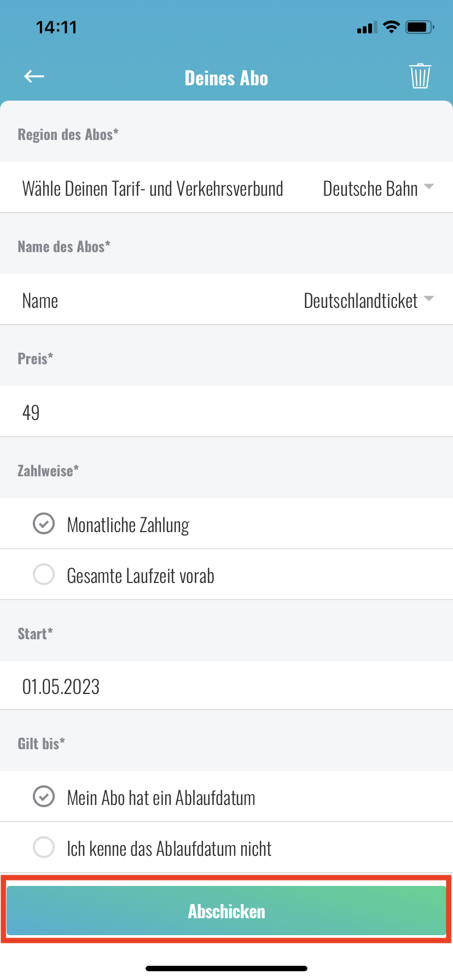The image size is (453, 980).
Task: Select Mein Abo hat ein Ablaufdatum
Action: 44,796
